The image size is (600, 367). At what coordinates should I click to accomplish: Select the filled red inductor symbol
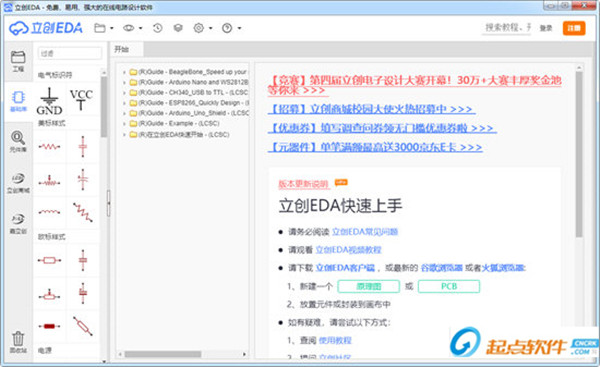[49, 326]
